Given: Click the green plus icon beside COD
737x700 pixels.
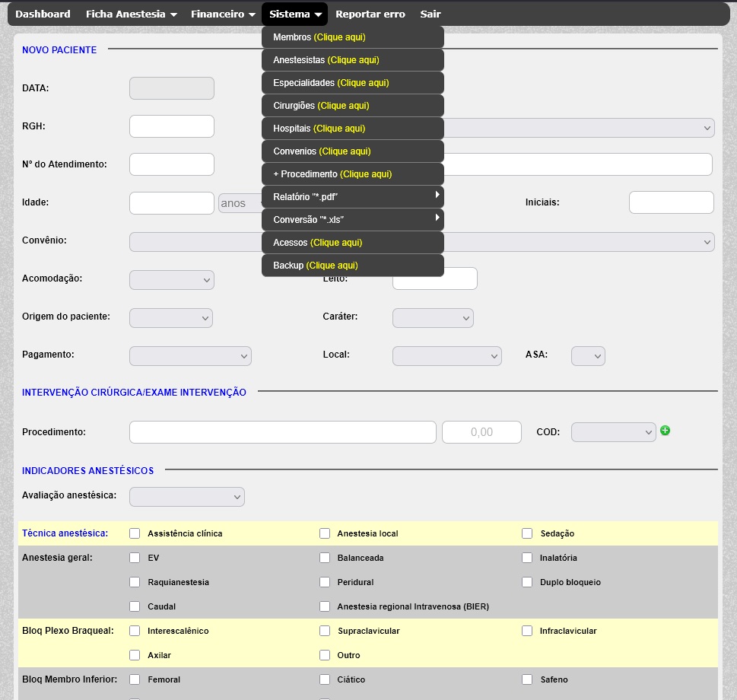Looking at the screenshot, I should tap(666, 431).
